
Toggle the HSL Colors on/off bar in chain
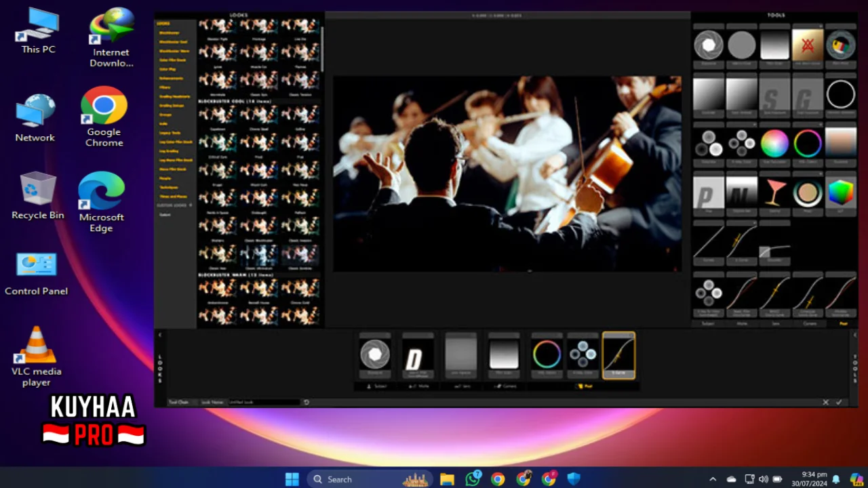(547, 335)
